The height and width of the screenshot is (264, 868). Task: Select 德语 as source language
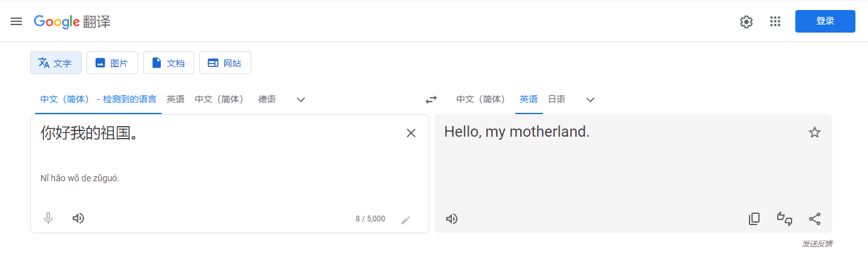(x=267, y=99)
